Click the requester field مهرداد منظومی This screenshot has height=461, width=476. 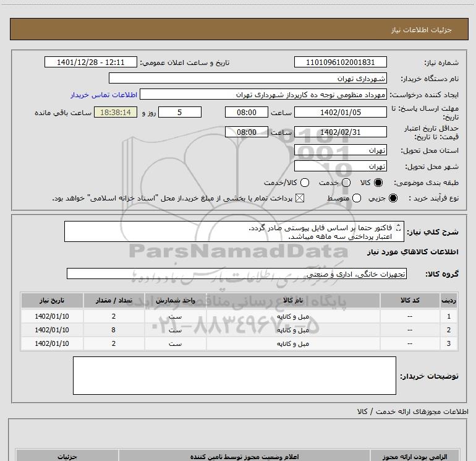click(x=263, y=94)
